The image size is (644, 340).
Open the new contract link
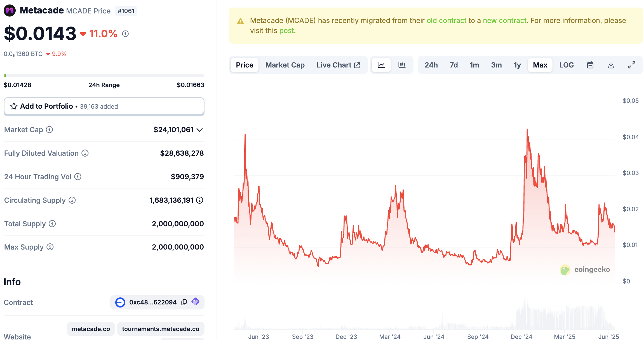click(x=504, y=20)
